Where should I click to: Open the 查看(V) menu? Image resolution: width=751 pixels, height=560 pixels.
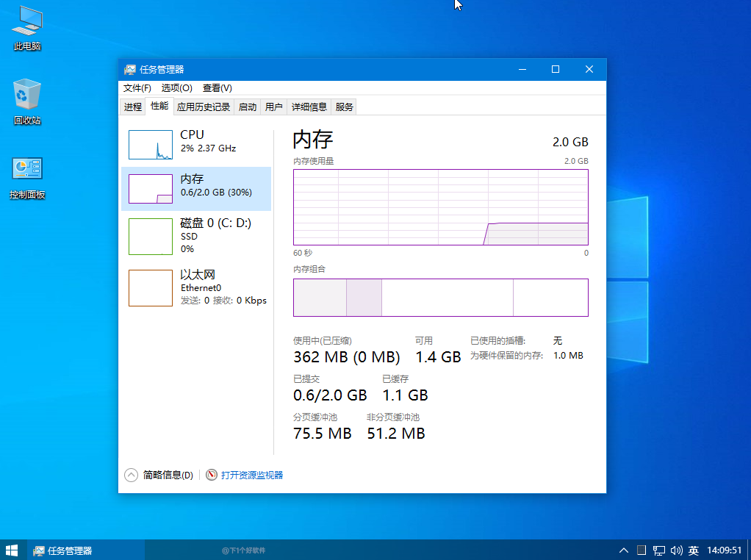tap(218, 87)
